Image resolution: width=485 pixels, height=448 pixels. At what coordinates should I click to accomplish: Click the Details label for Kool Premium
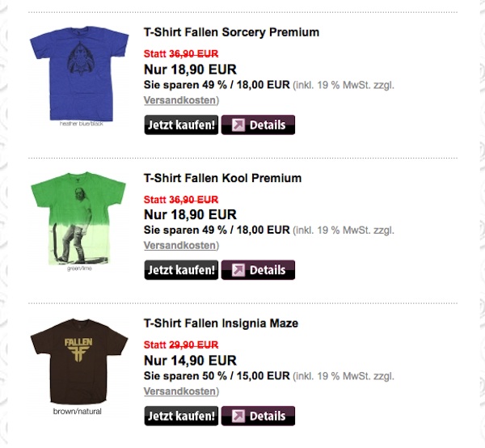[268, 270]
